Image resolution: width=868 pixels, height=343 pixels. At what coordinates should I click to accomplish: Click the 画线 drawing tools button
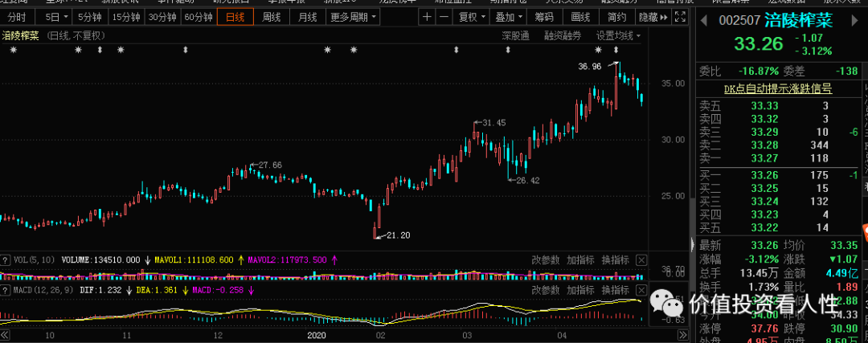coord(581,17)
